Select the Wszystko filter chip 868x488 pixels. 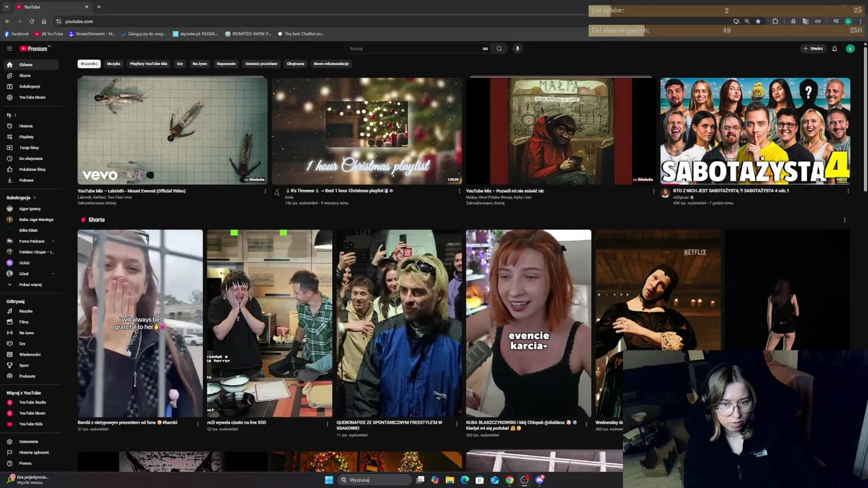coord(89,64)
